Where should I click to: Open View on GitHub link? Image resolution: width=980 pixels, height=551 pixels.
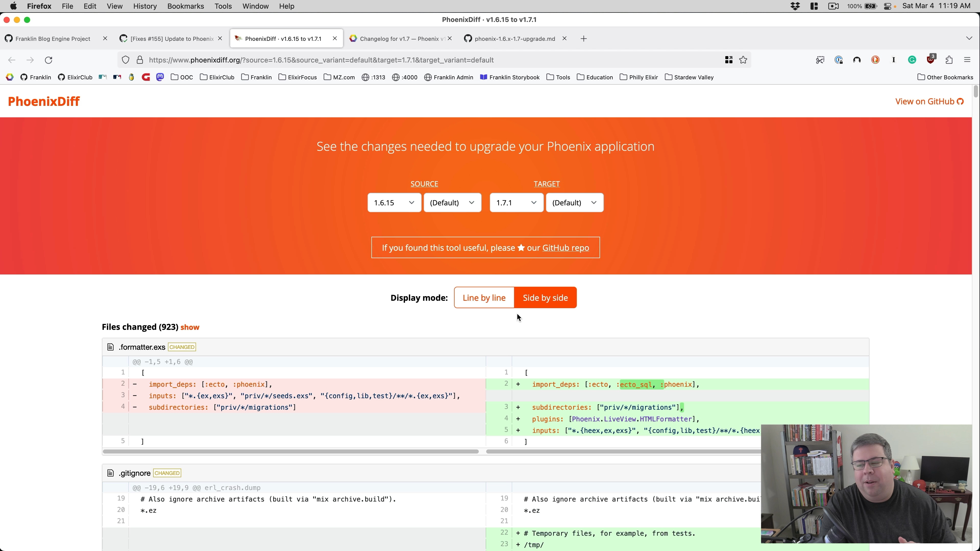point(929,102)
